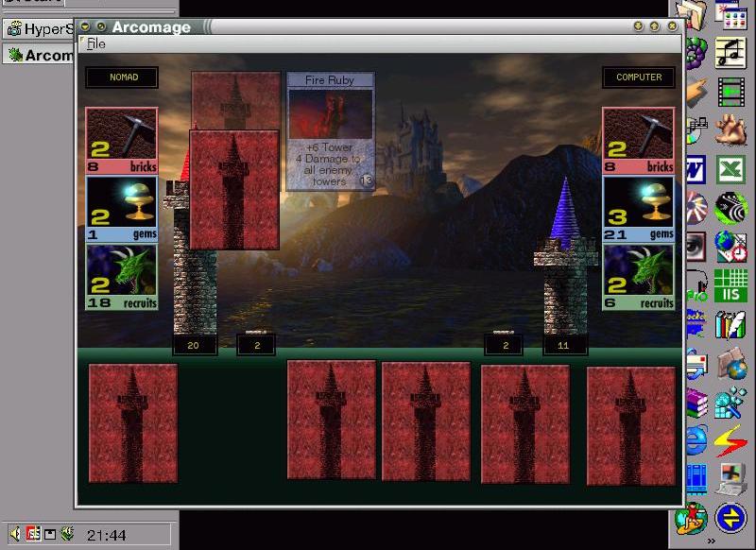
Task: Click Computer's gems magic icon
Action: click(639, 203)
